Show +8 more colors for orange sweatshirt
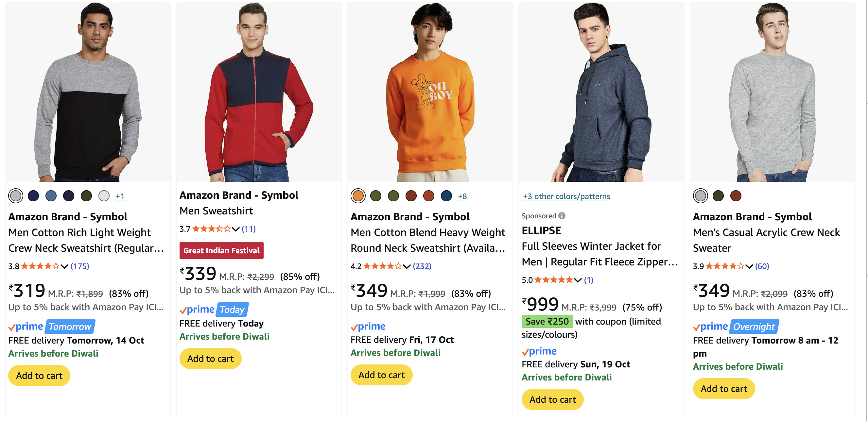Image resolution: width=868 pixels, height=421 pixels. [x=462, y=196]
